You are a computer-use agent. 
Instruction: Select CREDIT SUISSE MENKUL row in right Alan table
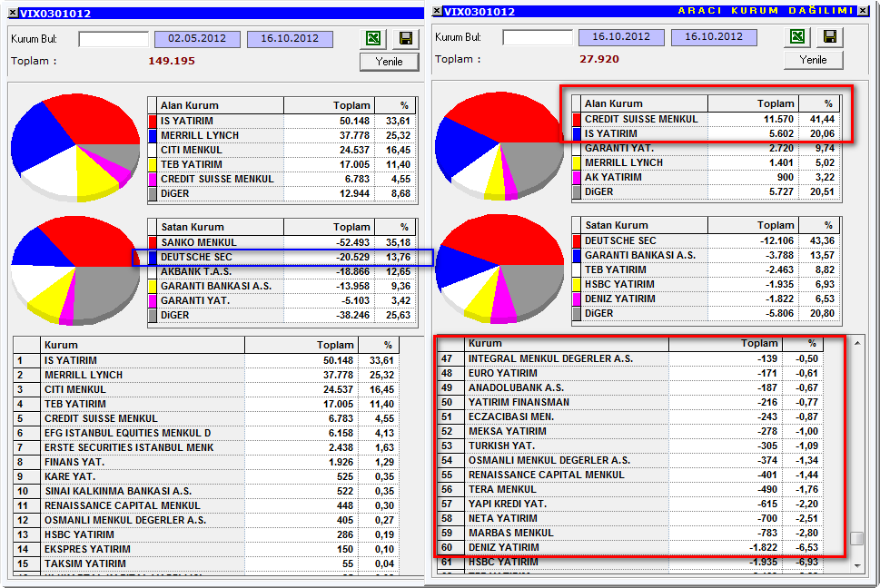tap(707, 120)
